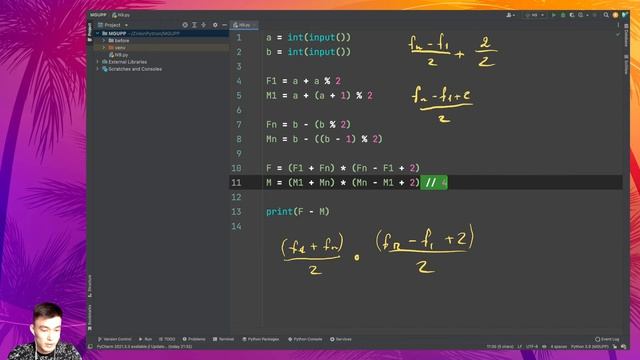Click the Stop button in run toolbar

pos(595,15)
